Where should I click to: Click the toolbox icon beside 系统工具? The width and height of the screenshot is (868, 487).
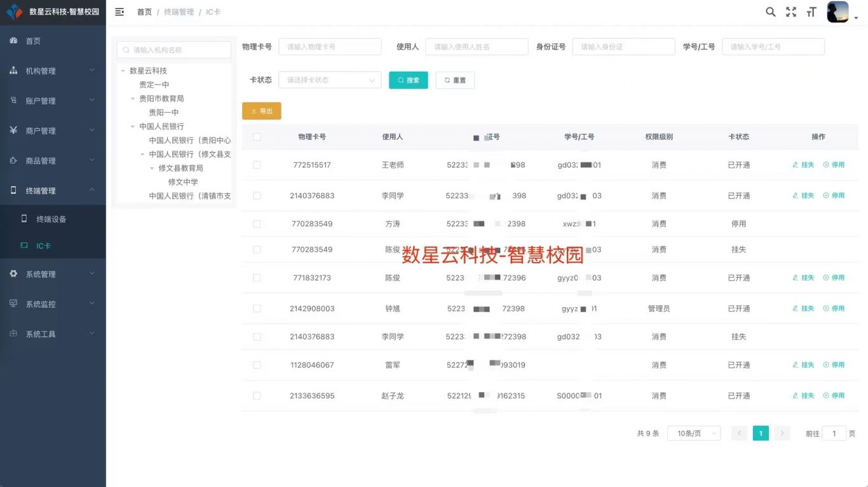coord(13,333)
